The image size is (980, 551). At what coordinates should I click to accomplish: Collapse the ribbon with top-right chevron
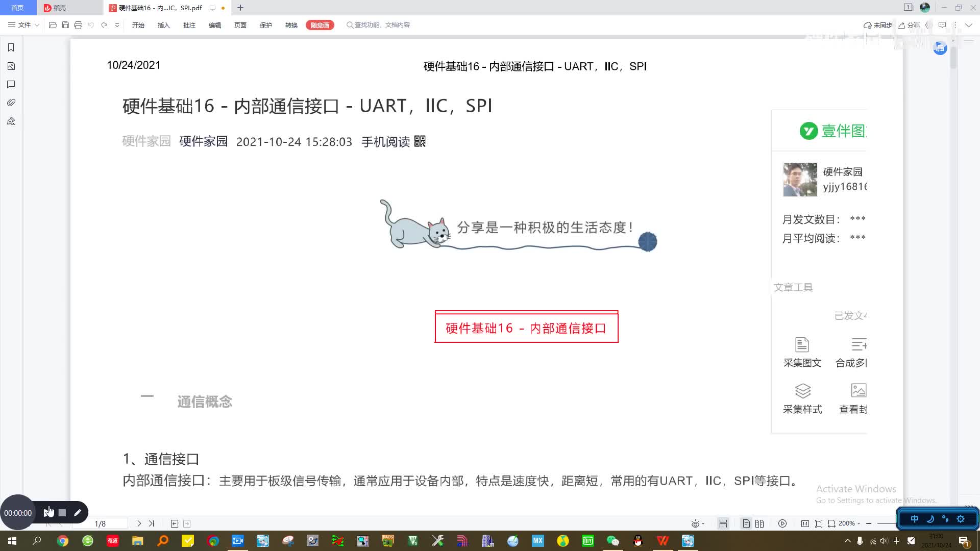point(968,25)
